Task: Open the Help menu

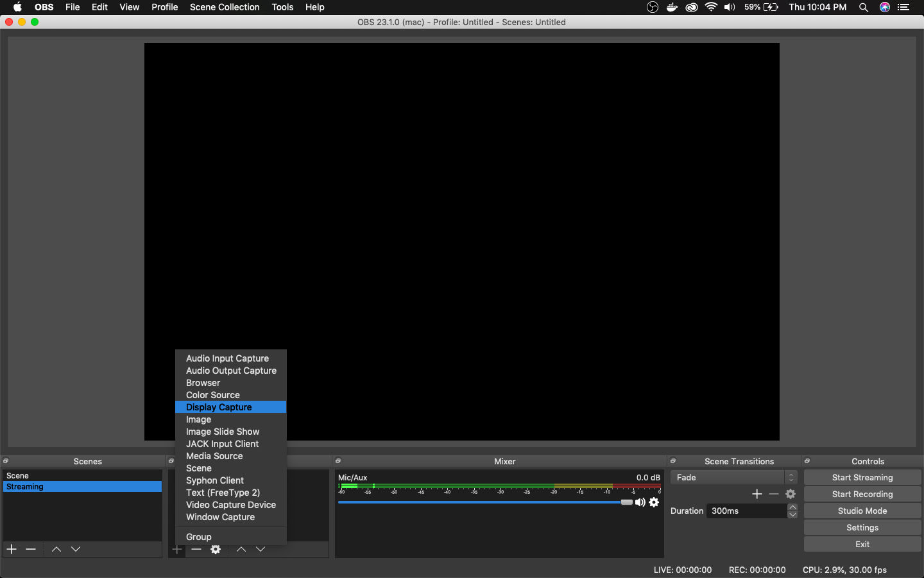Action: [x=314, y=7]
